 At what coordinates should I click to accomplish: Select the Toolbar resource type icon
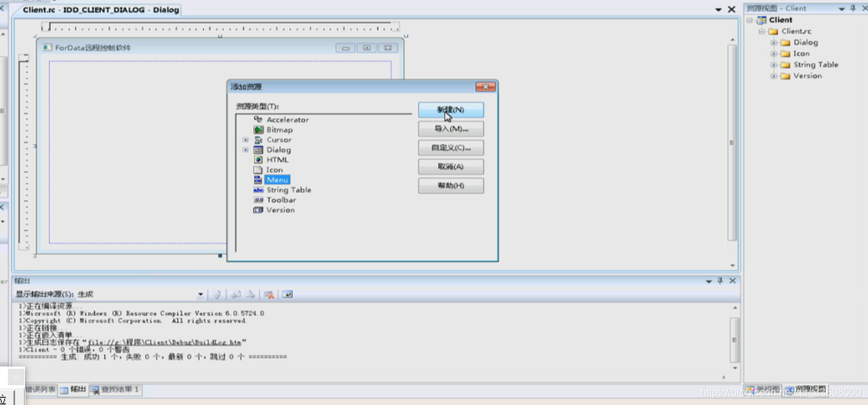258,200
